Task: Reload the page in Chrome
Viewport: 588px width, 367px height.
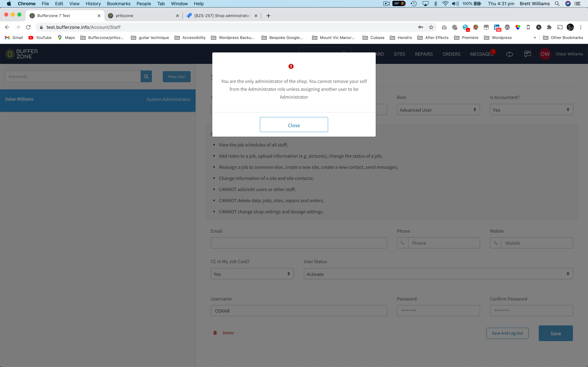Action: tap(28, 27)
